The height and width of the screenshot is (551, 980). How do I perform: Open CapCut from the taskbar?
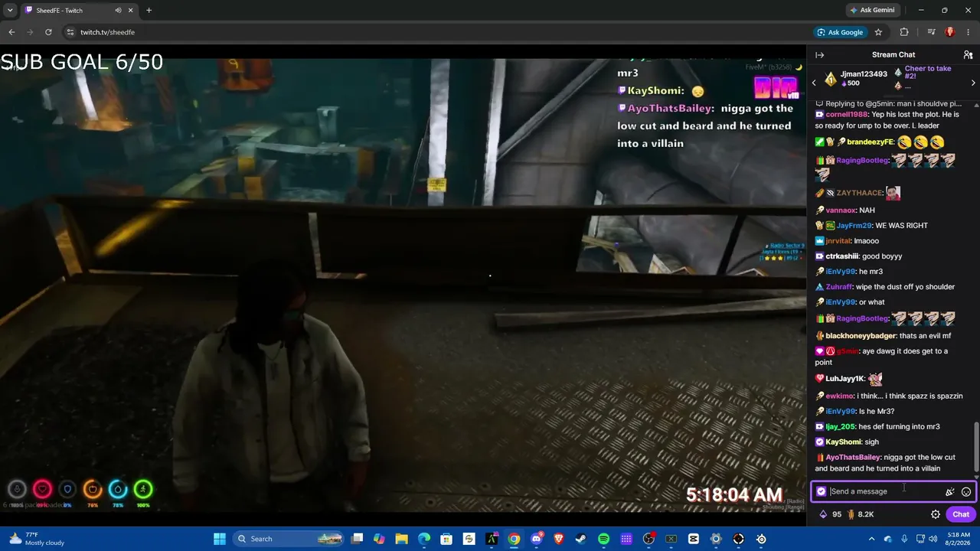point(694,539)
